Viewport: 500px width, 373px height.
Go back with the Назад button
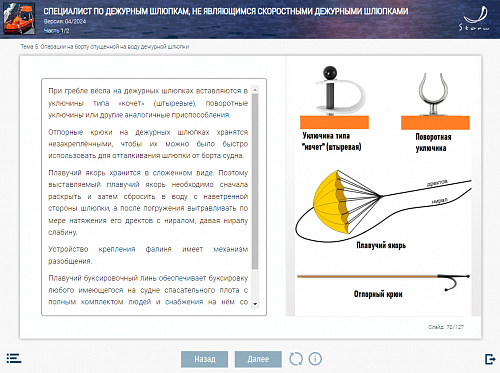tap(205, 359)
